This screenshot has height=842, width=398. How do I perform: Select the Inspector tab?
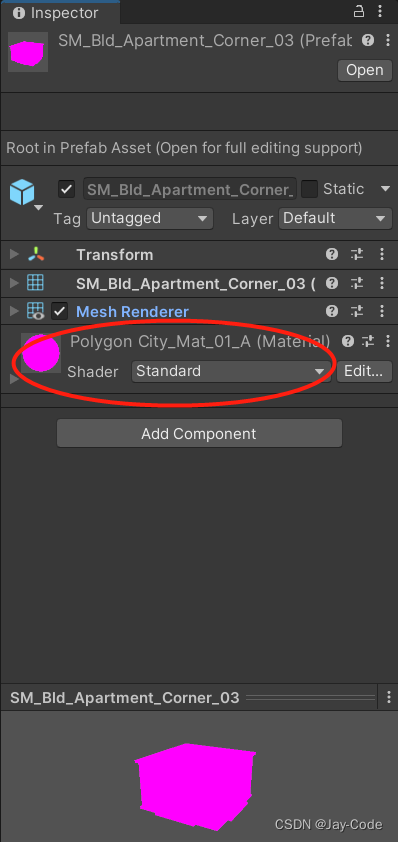coord(60,12)
